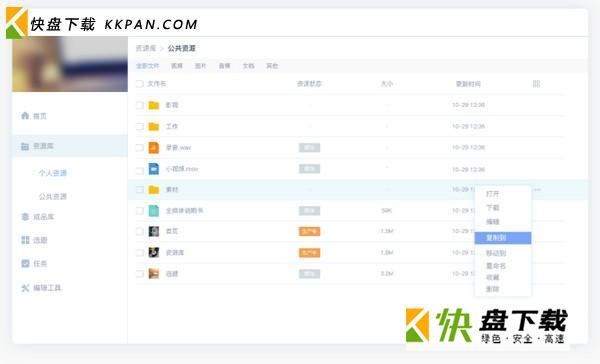Switch to the 全部文件 tab
The image size is (600, 364).
(x=147, y=66)
